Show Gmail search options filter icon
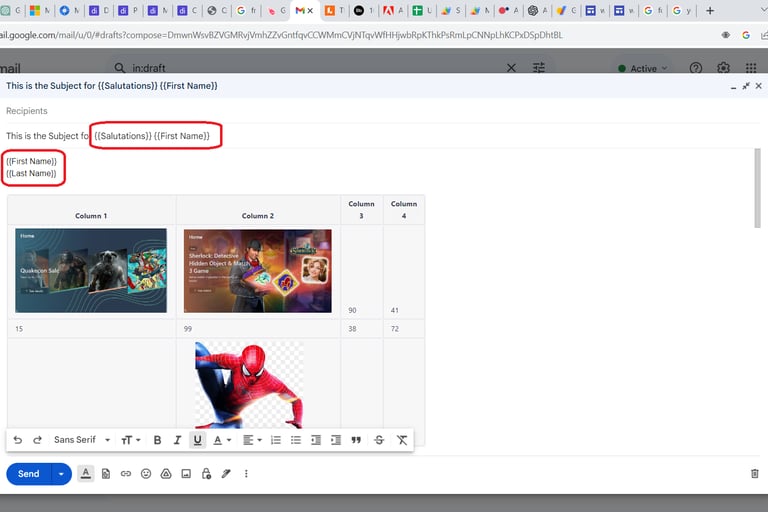 pyautogui.click(x=539, y=68)
